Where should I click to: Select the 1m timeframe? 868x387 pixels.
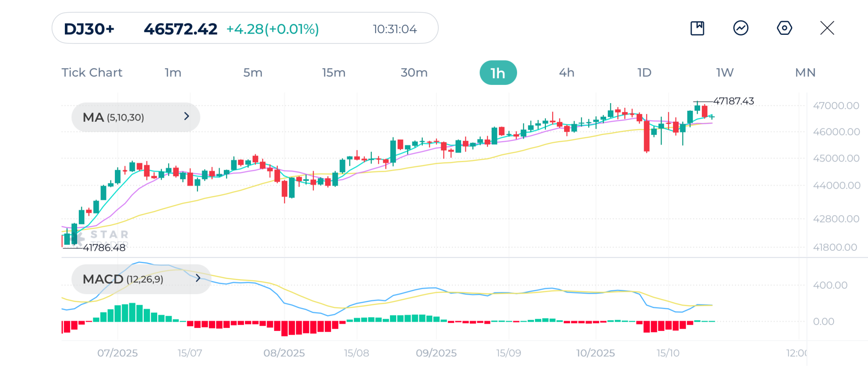pyautogui.click(x=173, y=73)
